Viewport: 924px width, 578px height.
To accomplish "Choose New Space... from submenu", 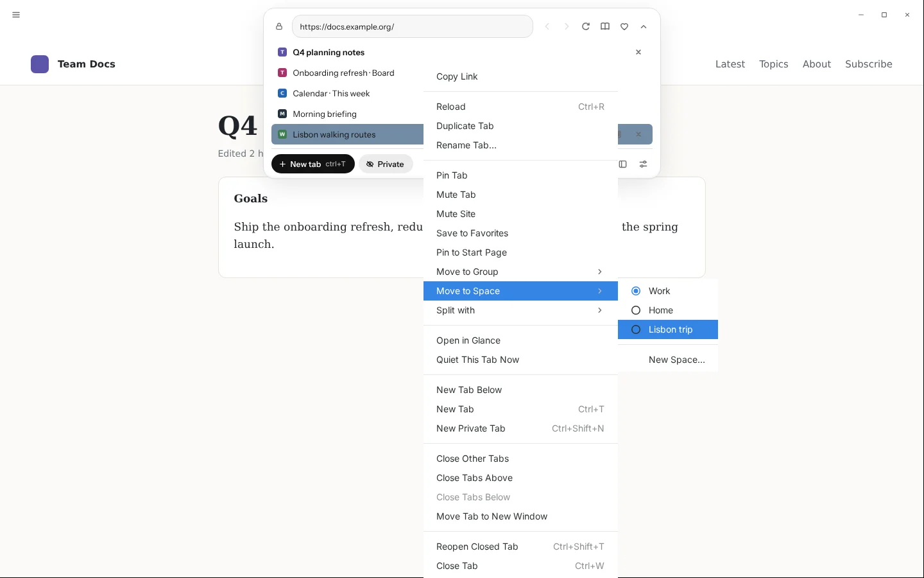I will (668, 360).
